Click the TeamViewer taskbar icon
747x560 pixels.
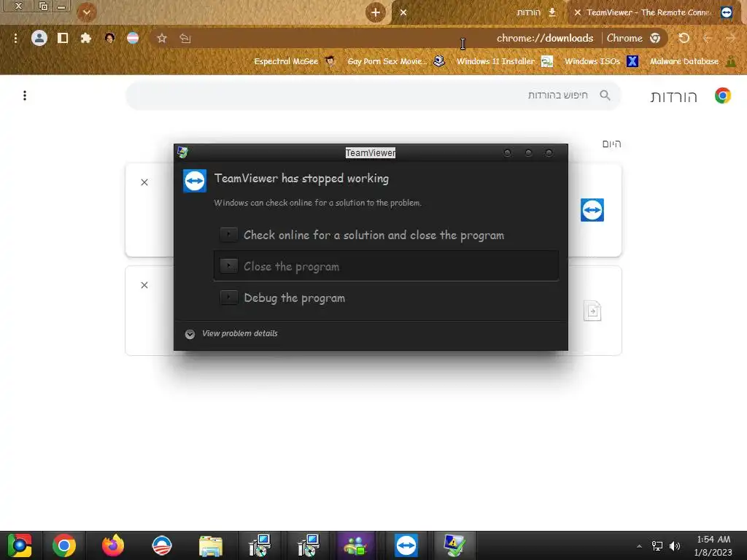tap(406, 545)
